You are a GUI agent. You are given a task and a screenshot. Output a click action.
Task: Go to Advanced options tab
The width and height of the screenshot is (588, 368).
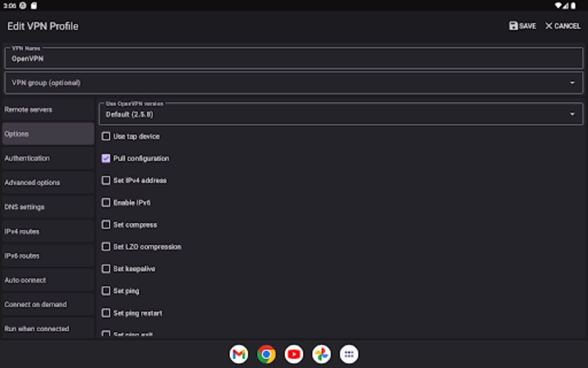(x=48, y=183)
